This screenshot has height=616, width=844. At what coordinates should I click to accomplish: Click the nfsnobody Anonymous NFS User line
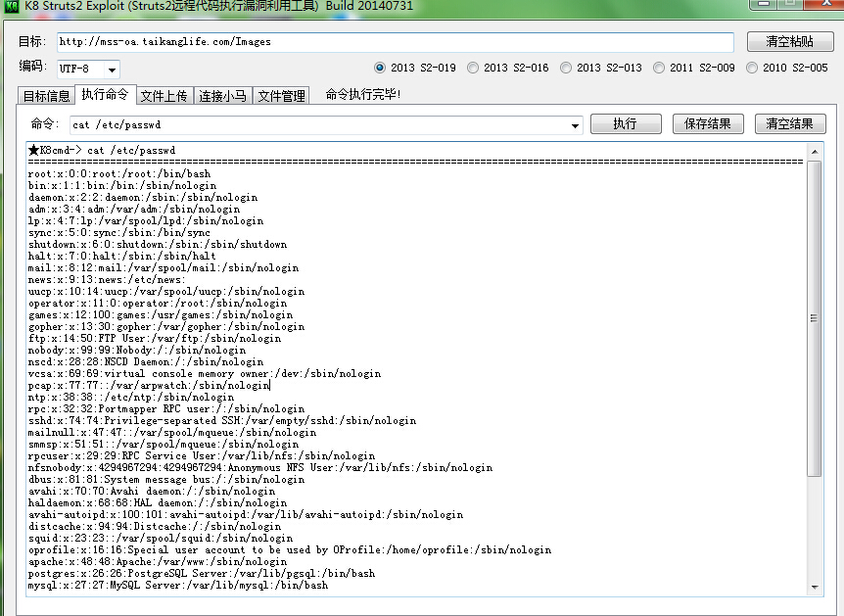click(260, 468)
